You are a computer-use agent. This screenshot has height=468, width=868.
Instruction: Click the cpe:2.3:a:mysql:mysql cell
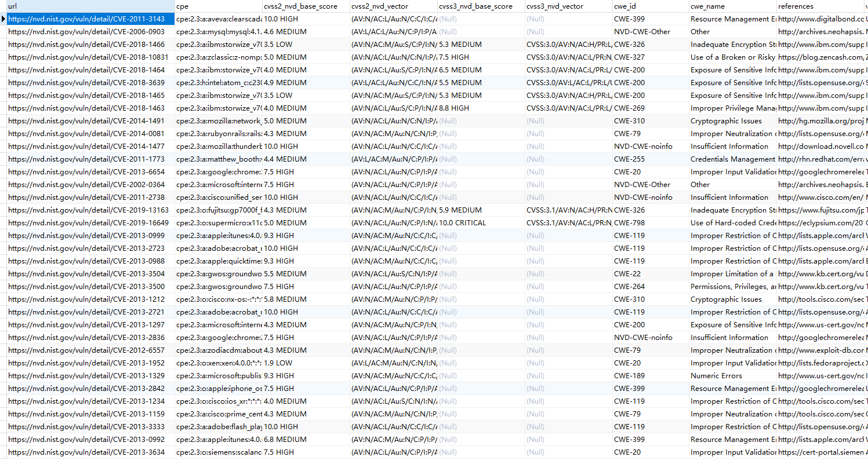[219, 32]
